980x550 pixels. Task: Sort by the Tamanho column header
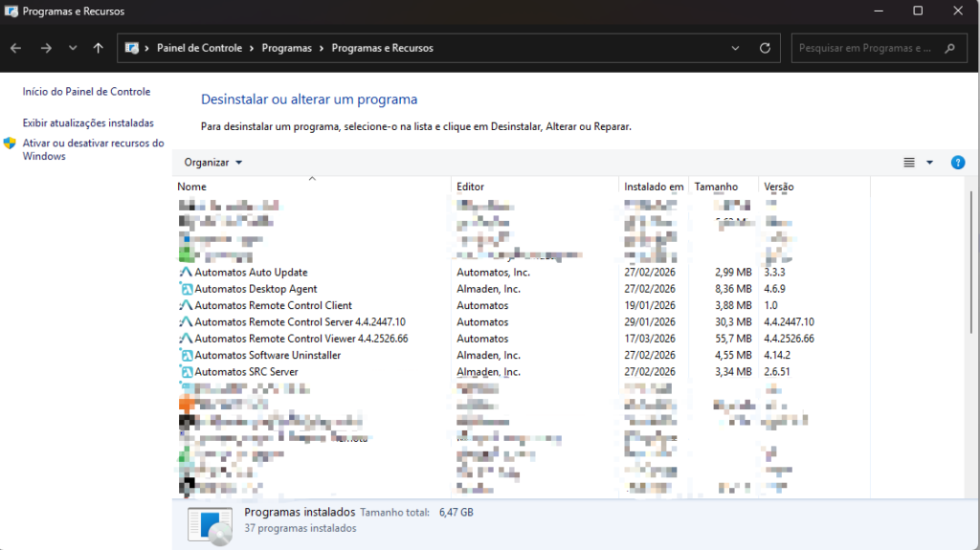724,187
